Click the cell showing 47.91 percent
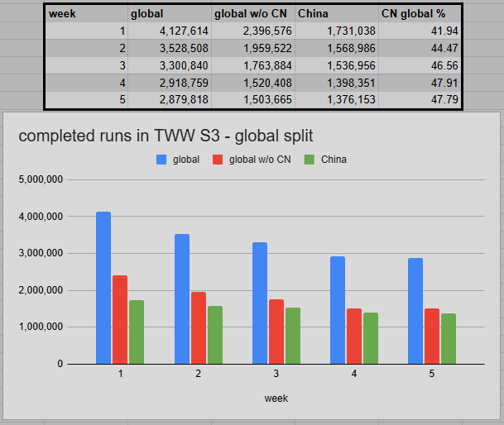Viewport: 504px width, 425px height. [419, 83]
